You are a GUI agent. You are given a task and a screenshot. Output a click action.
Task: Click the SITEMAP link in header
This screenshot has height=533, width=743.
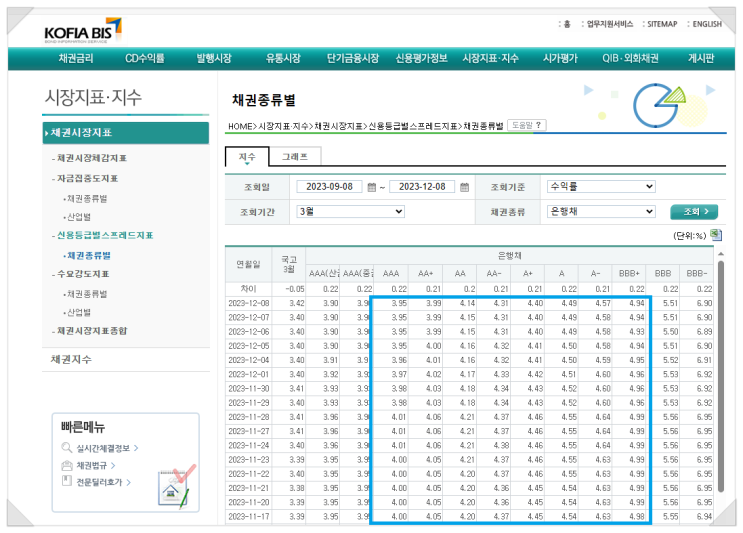[661, 24]
